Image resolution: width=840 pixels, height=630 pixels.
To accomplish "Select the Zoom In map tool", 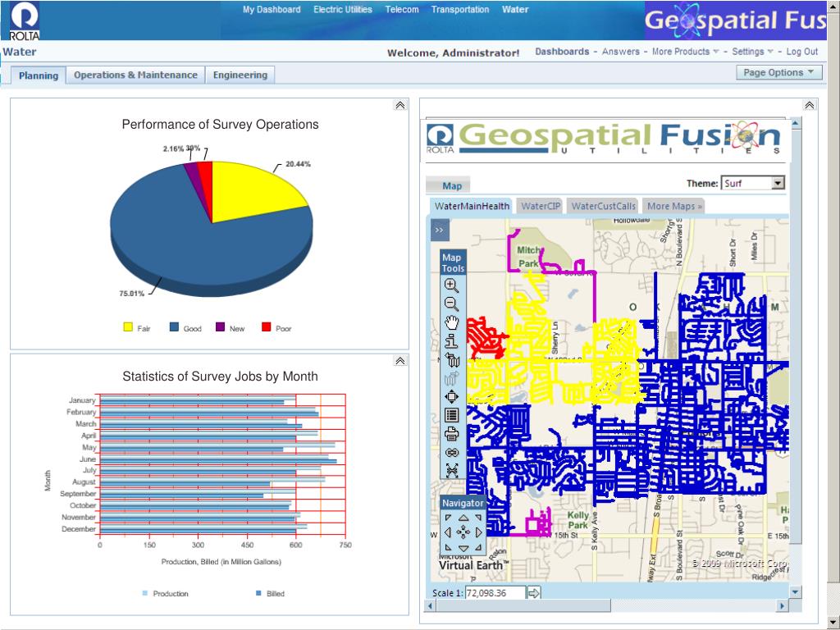I will click(x=452, y=285).
